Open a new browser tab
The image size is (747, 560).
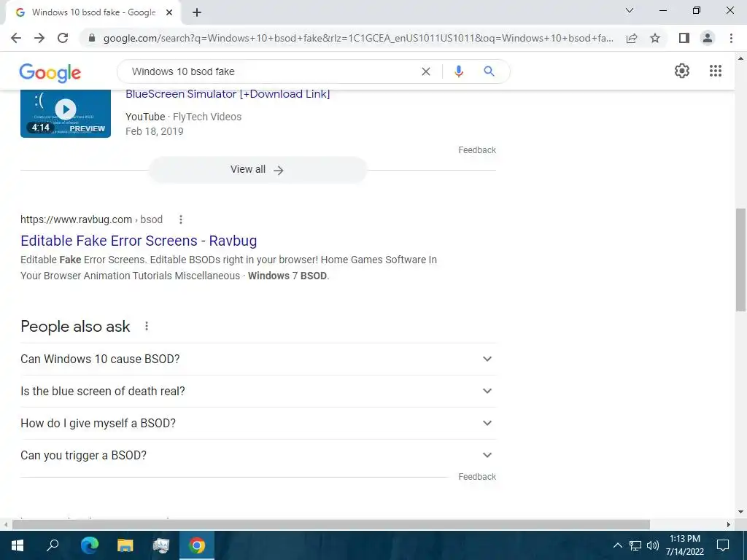tap(197, 12)
